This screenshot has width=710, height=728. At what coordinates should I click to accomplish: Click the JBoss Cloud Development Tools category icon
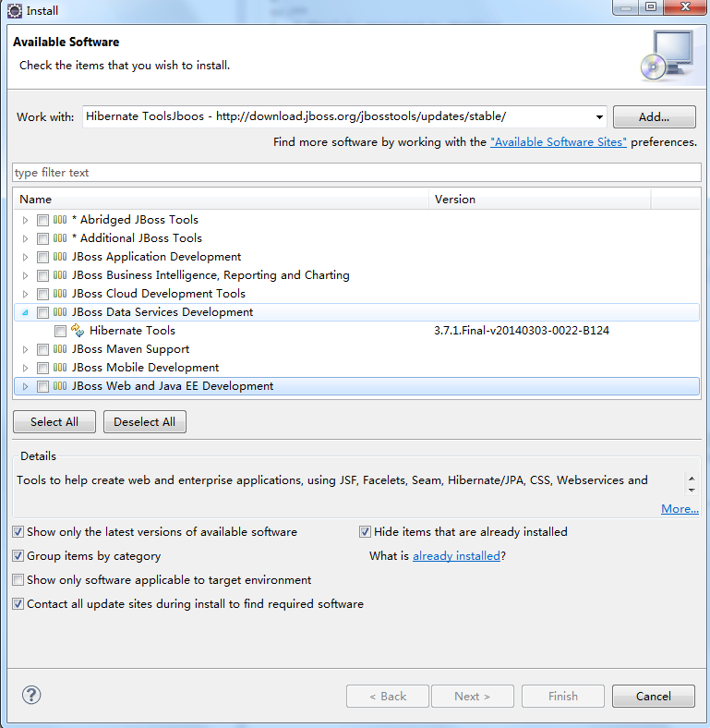(60, 294)
